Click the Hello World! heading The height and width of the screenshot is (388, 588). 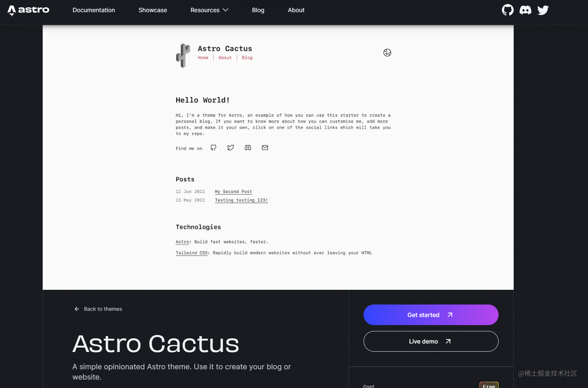pos(203,100)
